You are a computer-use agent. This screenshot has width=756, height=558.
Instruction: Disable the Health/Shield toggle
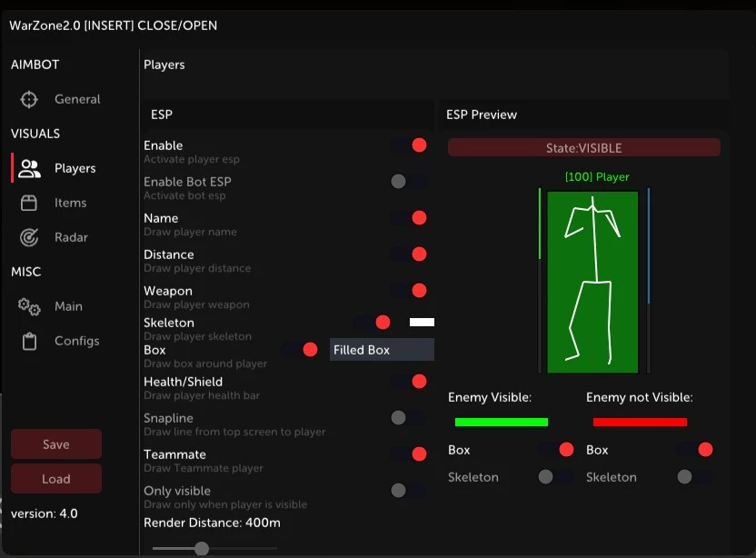(x=409, y=382)
